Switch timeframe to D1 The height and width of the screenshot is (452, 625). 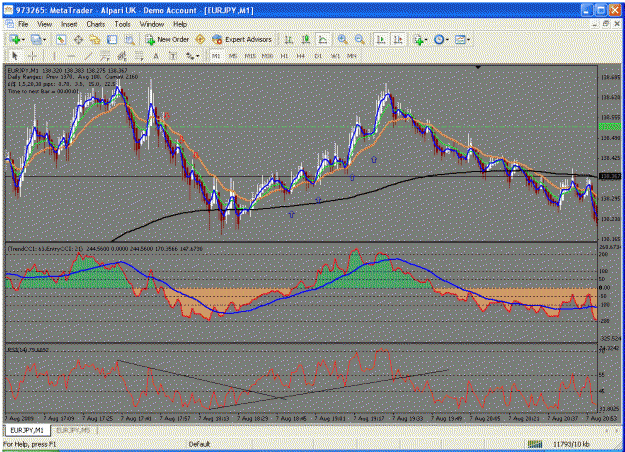(x=318, y=56)
